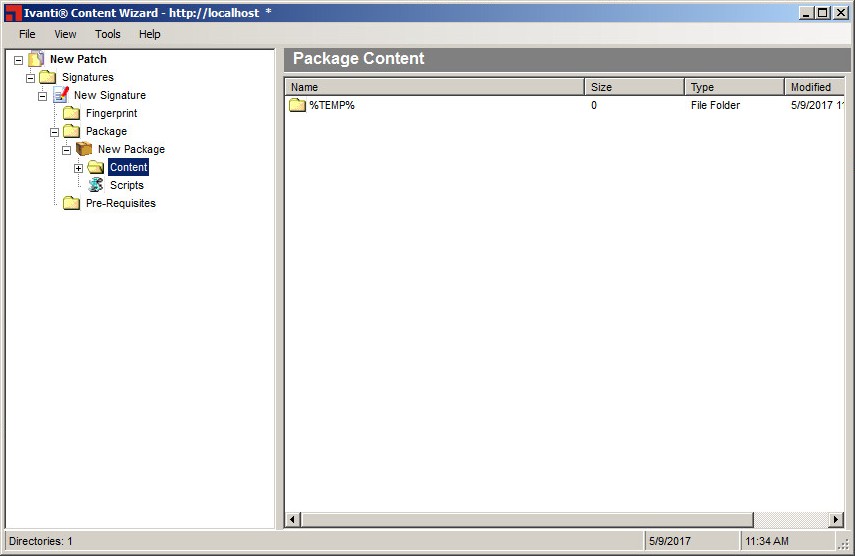Select the Package tree item label
855x556 pixels.
(106, 131)
